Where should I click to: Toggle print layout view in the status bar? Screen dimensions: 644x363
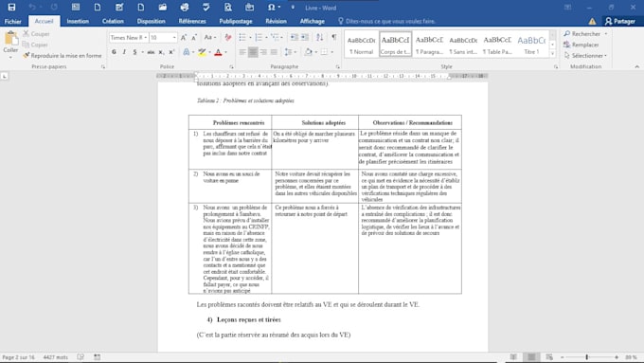tap(531, 356)
